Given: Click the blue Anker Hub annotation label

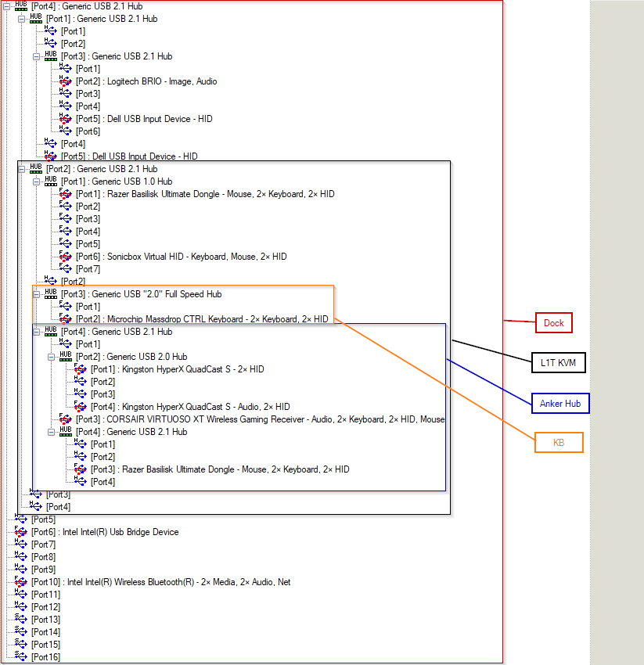Looking at the screenshot, I should pyautogui.click(x=559, y=404).
